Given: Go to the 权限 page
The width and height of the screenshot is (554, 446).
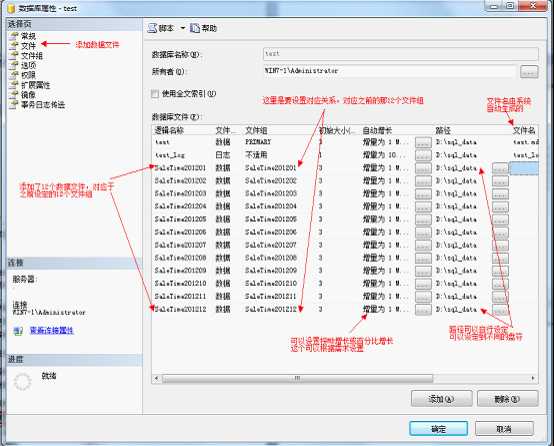Looking at the screenshot, I should (28, 75).
